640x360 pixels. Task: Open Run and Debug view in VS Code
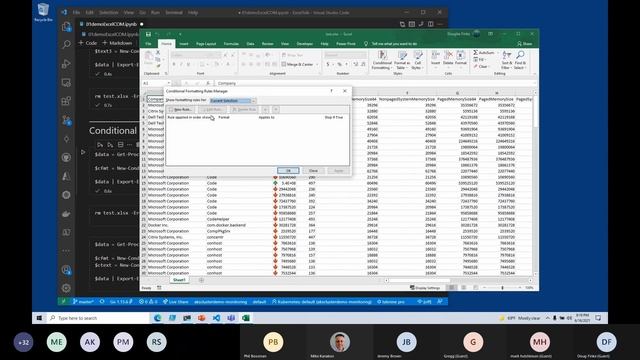coord(66,64)
